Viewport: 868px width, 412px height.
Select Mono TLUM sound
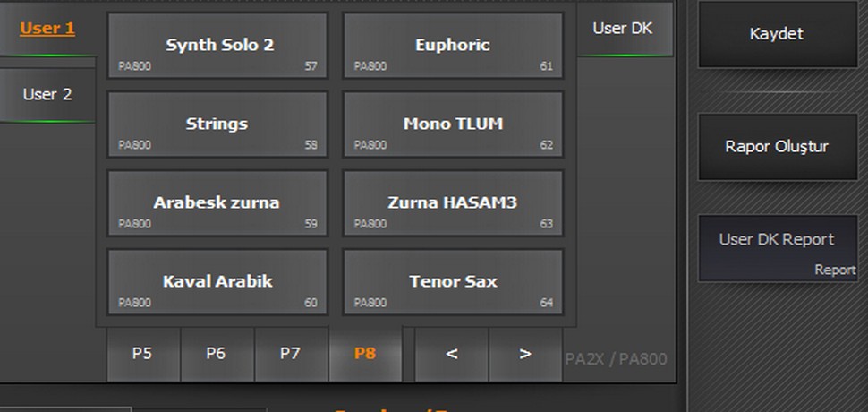click(453, 124)
